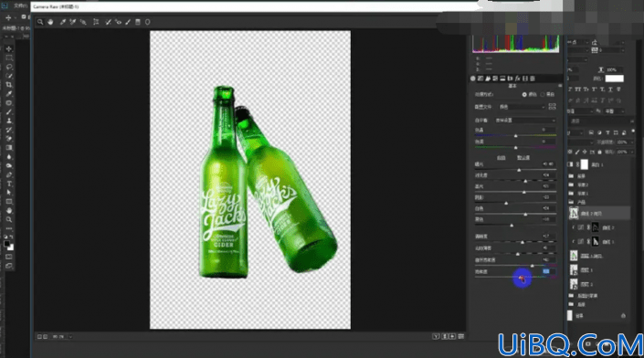Switch to the Presets panel tab
The width and height of the screenshot is (644, 358).
click(533, 79)
